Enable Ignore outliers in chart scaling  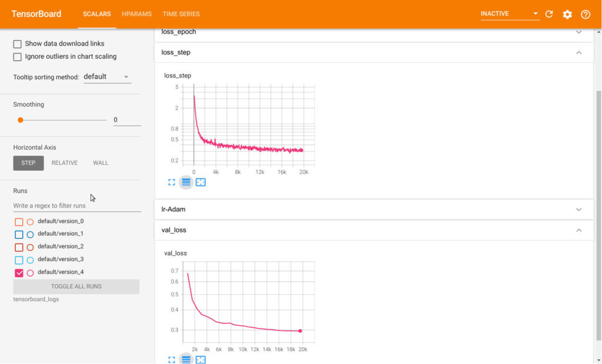pyautogui.click(x=17, y=57)
